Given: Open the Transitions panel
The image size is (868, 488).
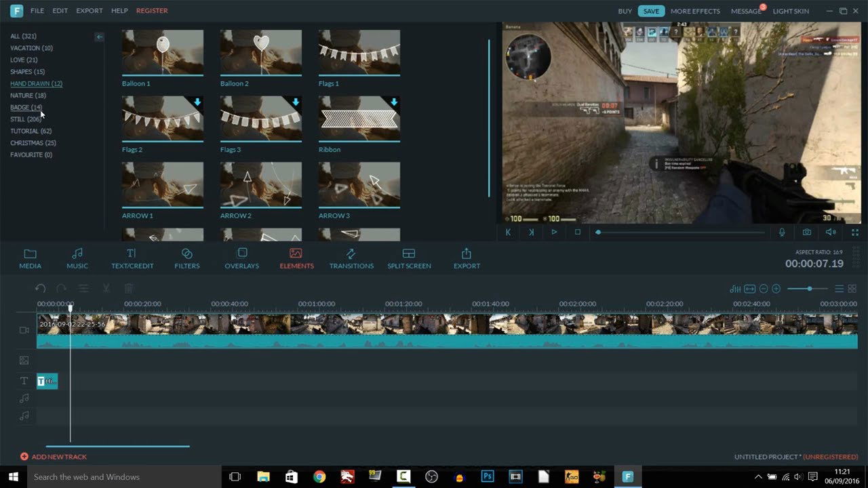Looking at the screenshot, I should point(351,258).
